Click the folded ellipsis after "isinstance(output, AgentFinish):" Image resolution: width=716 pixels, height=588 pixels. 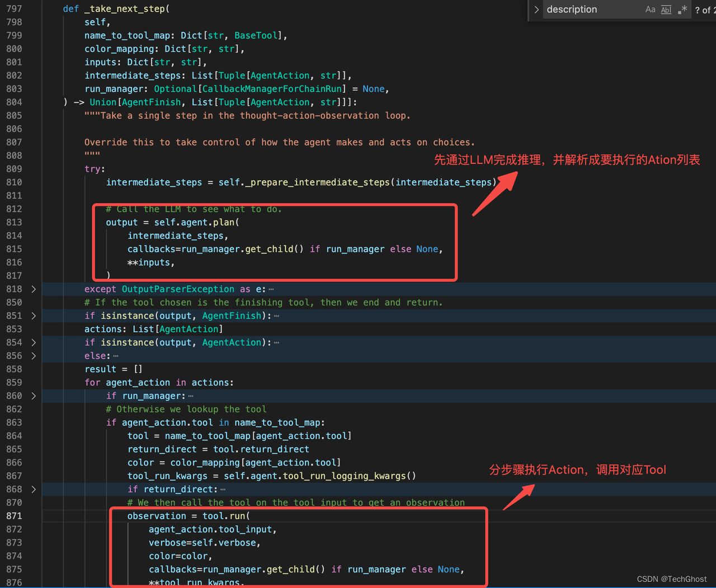(277, 316)
